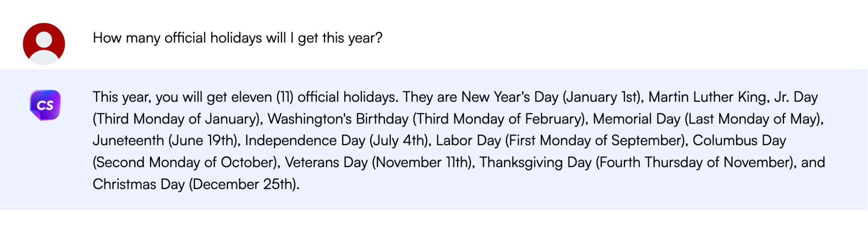
Task: Click the "Washington's Birthday" text
Action: tap(338, 119)
